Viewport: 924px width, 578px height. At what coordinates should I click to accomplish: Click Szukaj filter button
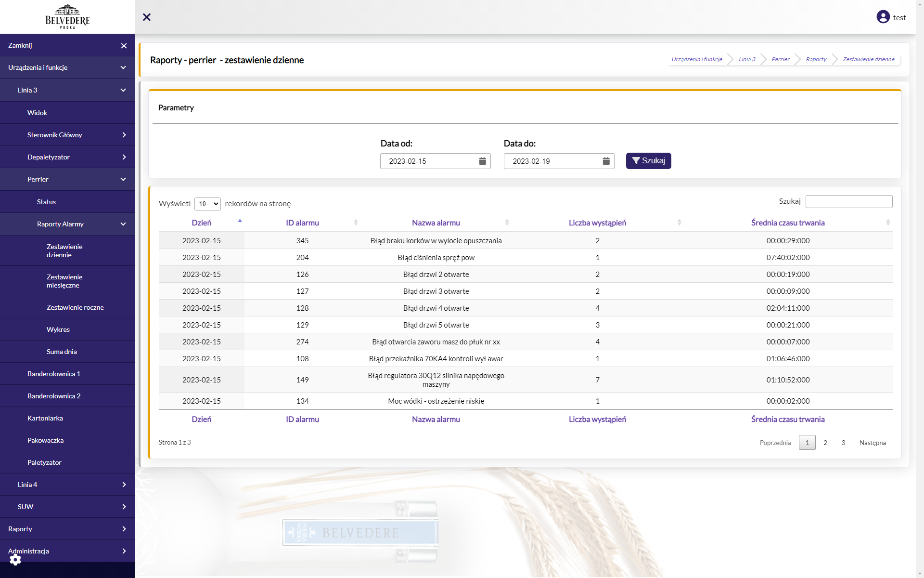[x=648, y=161]
